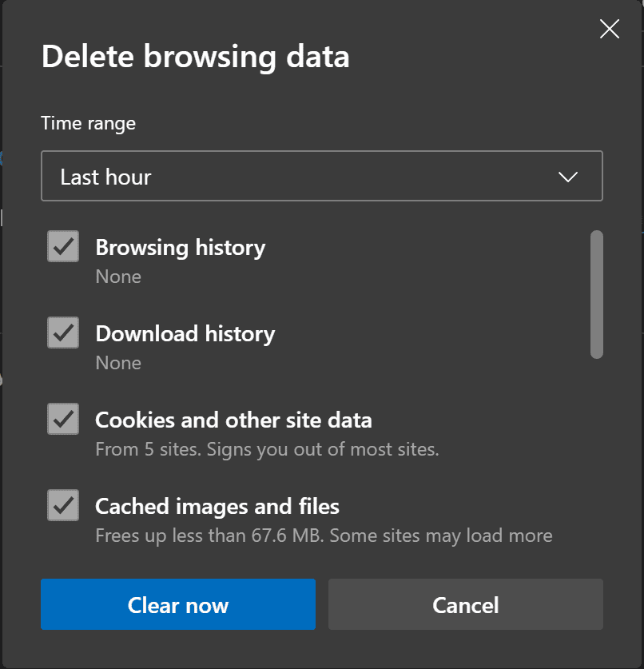The height and width of the screenshot is (669, 644).
Task: Click the Time range chevron arrow
Action: (x=567, y=176)
